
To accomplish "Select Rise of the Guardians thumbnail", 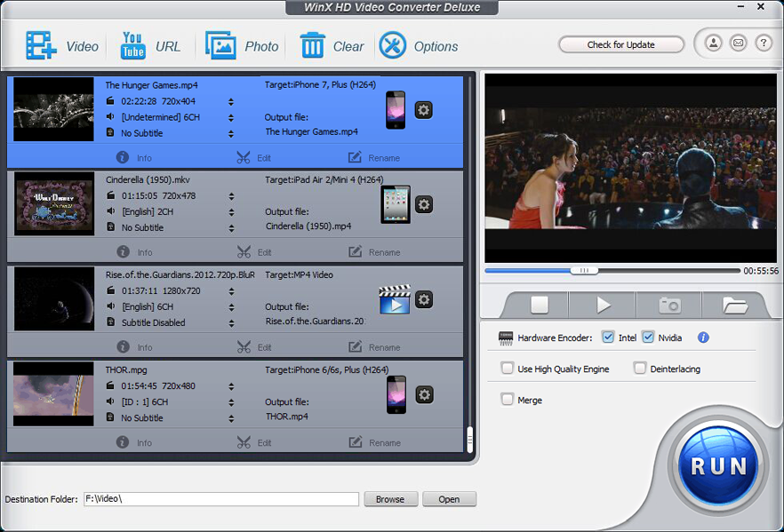I will coord(54,298).
